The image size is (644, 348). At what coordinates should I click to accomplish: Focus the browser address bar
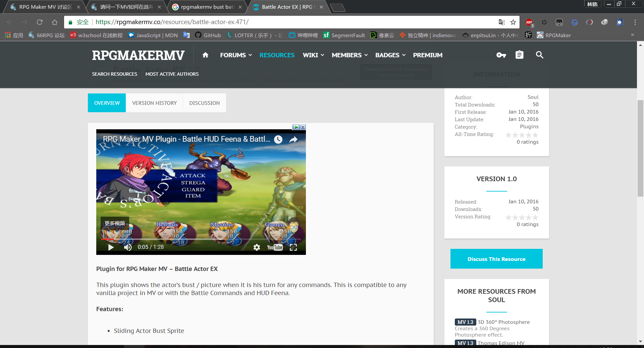coord(292,22)
